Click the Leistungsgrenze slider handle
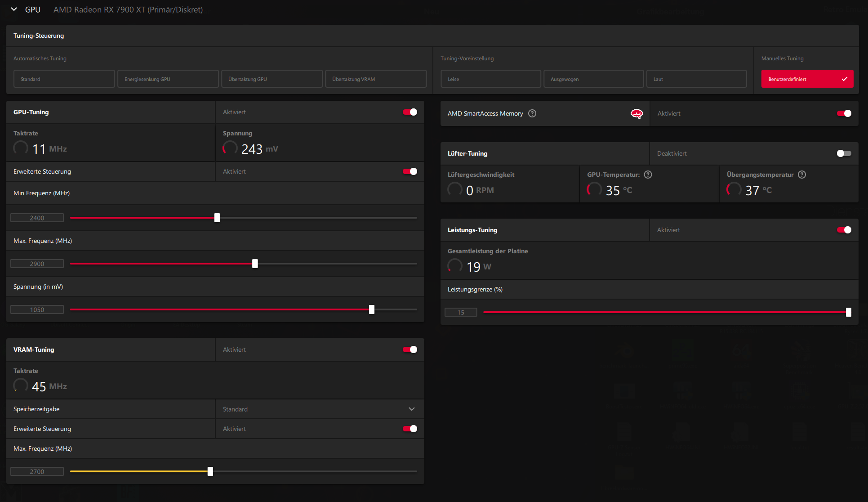Screen dimensions: 868x502 tap(848, 312)
